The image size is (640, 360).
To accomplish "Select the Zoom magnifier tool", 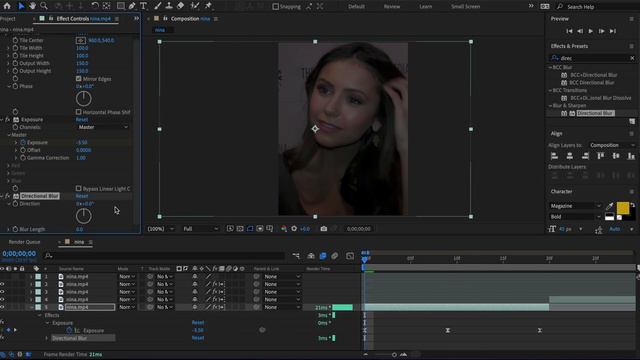I will [x=44, y=6].
